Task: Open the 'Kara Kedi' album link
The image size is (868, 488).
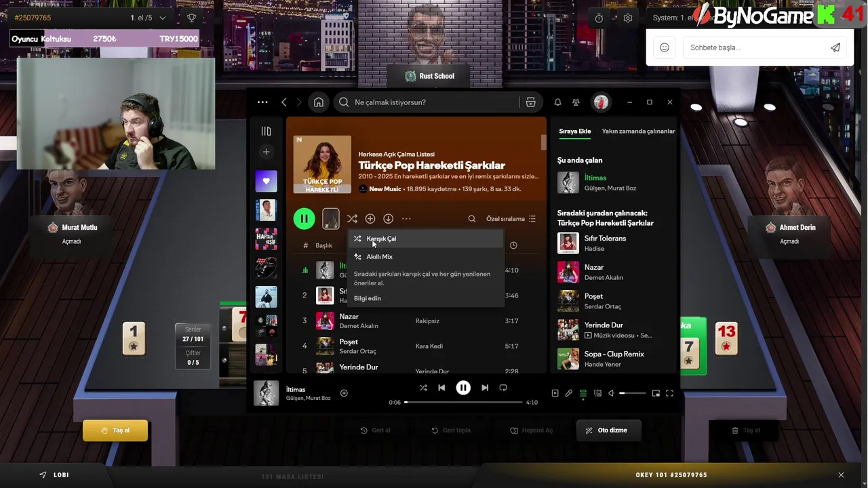Action: tap(429, 346)
